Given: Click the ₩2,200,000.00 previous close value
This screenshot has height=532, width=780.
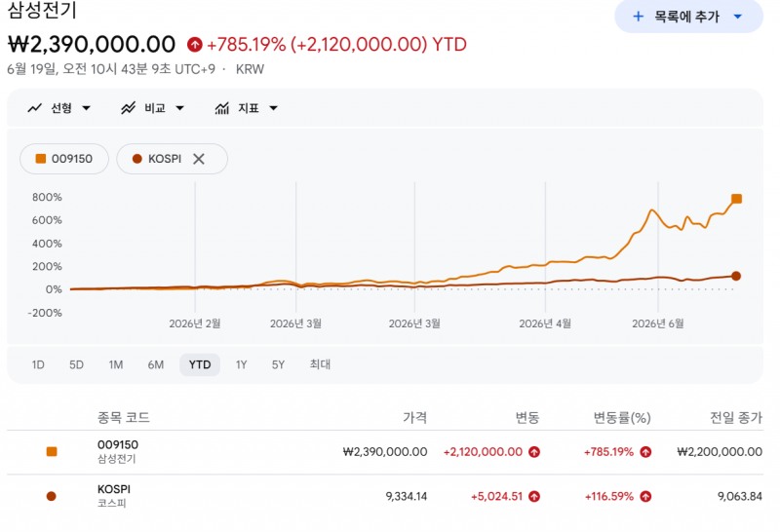Looking at the screenshot, I should pos(720,452).
